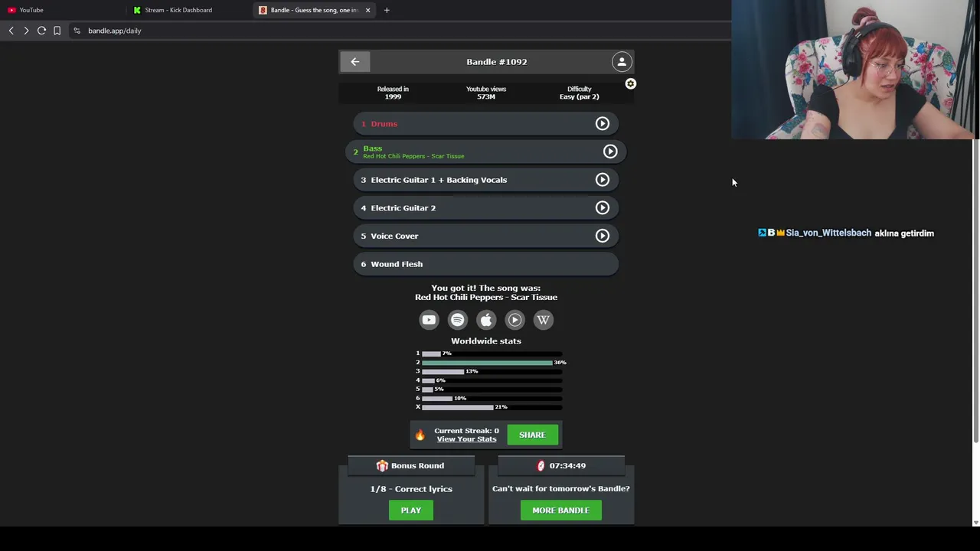
Task: Open the settings gear below profile
Action: (630, 83)
